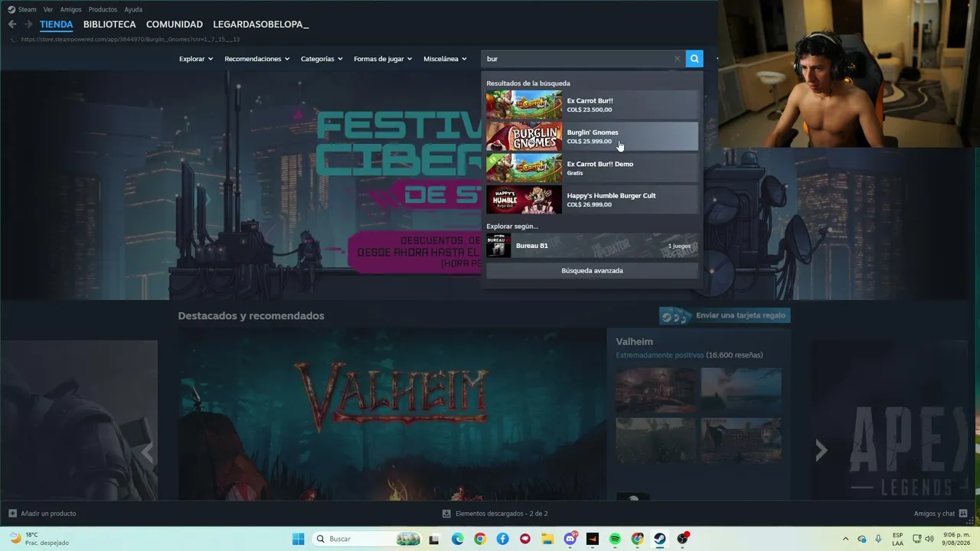
Task: Expand the Categorías dropdown
Action: coord(322,59)
